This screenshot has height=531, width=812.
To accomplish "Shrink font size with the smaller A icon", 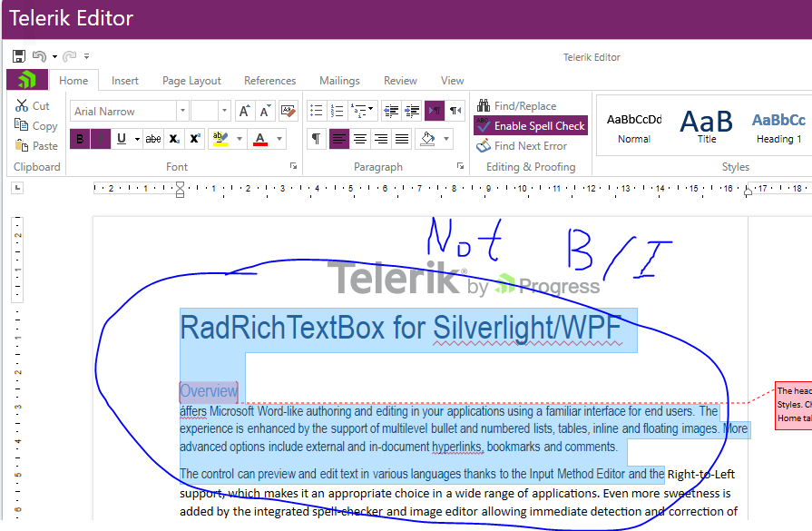I will click(x=265, y=111).
